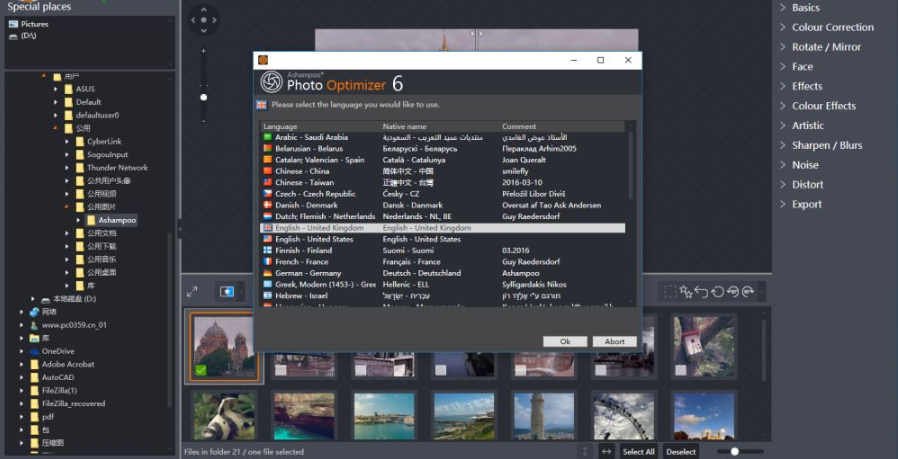Click the dashed-rectangle selection icon

coord(669,292)
